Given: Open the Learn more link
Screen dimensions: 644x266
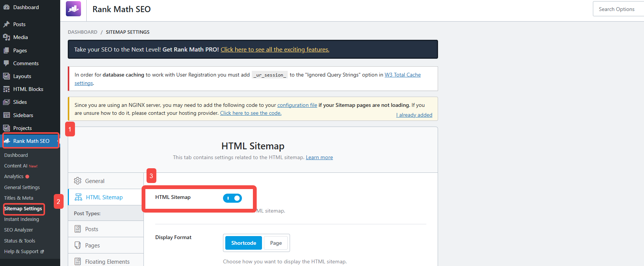Looking at the screenshot, I should pos(319,158).
